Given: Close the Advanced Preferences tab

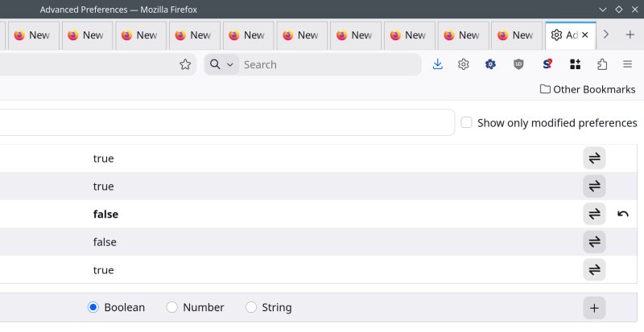Looking at the screenshot, I should pyautogui.click(x=585, y=35).
